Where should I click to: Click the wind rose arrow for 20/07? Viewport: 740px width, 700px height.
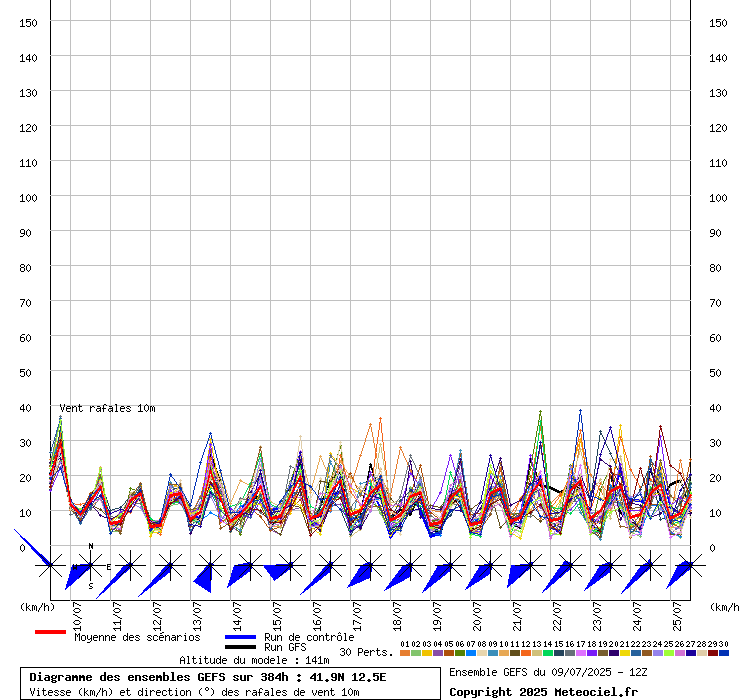click(479, 577)
